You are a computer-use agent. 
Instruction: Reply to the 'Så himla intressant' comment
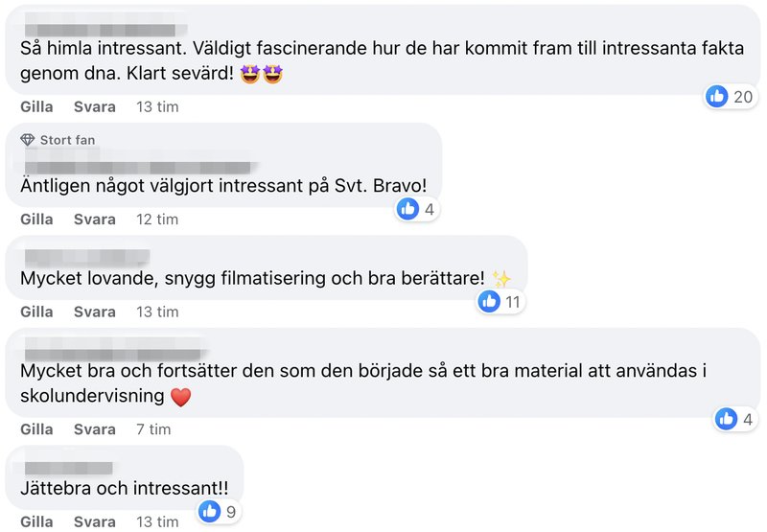click(94, 106)
